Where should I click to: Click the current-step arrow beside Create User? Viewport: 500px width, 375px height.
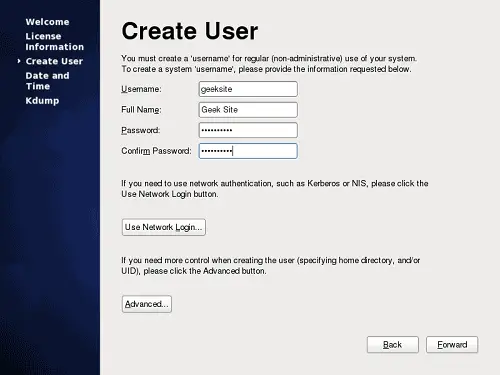[19, 61]
